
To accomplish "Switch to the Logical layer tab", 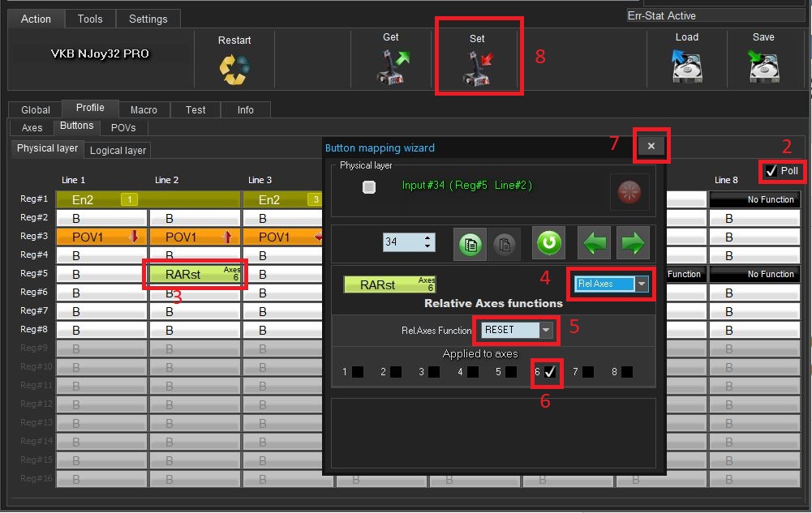I will (118, 151).
